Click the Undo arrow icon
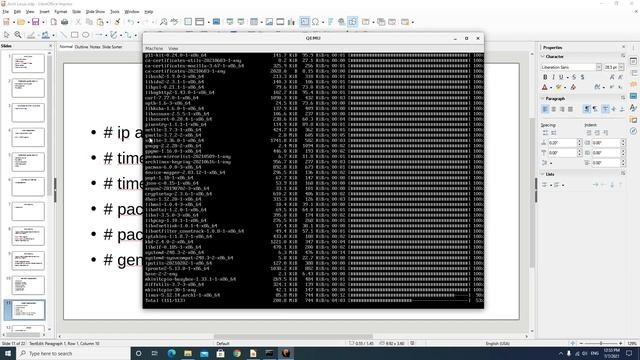Screen dimensions: 640x360 pos(130,22)
